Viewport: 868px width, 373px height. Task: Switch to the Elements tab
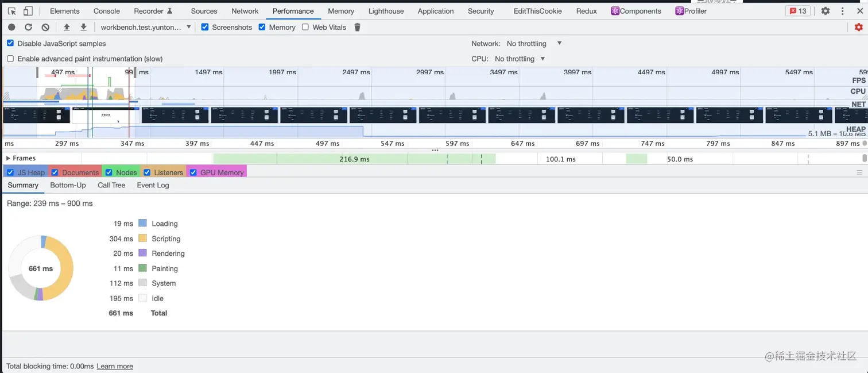(x=65, y=11)
